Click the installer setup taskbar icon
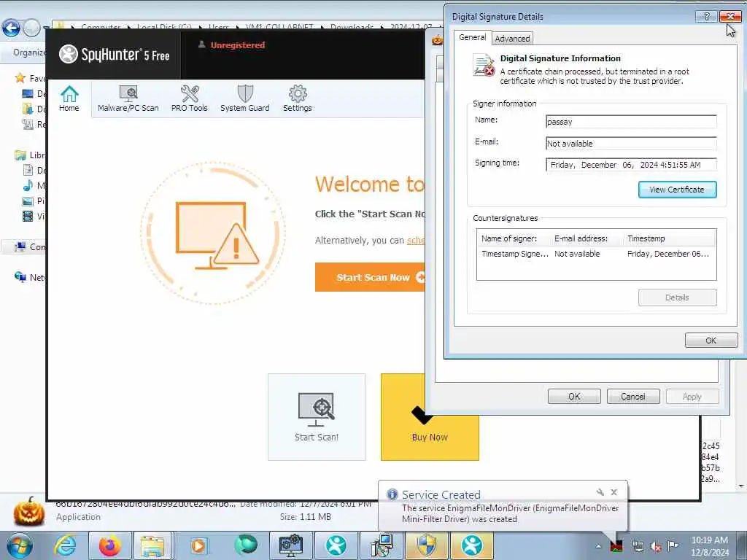 click(382, 545)
